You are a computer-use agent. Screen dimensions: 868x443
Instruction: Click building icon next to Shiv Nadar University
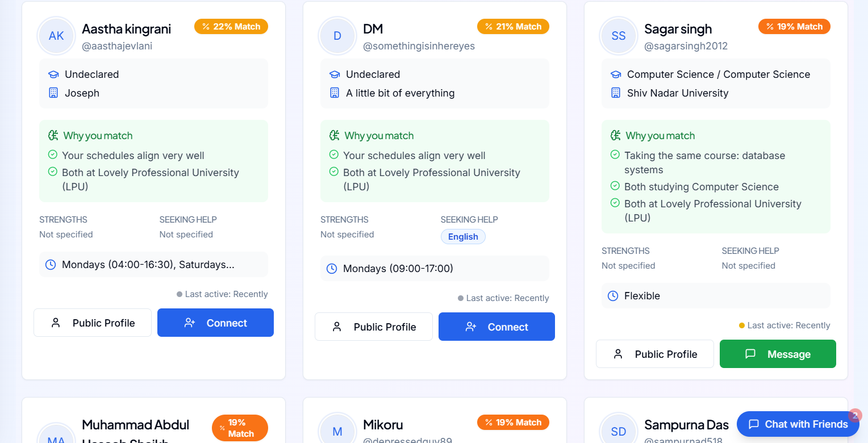[x=616, y=93]
